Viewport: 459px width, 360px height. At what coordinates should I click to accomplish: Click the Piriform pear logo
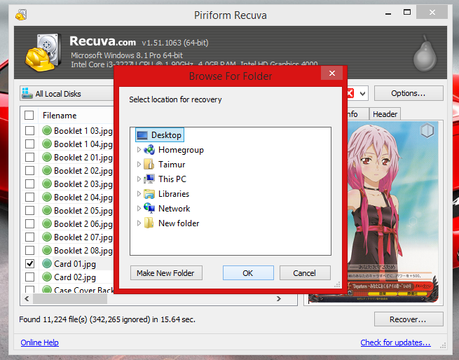(x=425, y=53)
